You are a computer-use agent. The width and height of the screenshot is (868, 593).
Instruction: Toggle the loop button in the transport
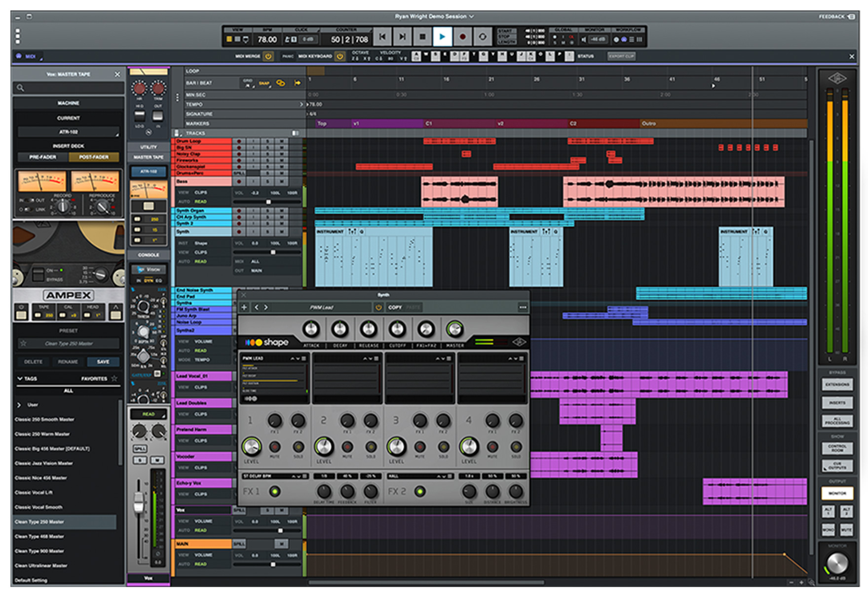pos(483,37)
